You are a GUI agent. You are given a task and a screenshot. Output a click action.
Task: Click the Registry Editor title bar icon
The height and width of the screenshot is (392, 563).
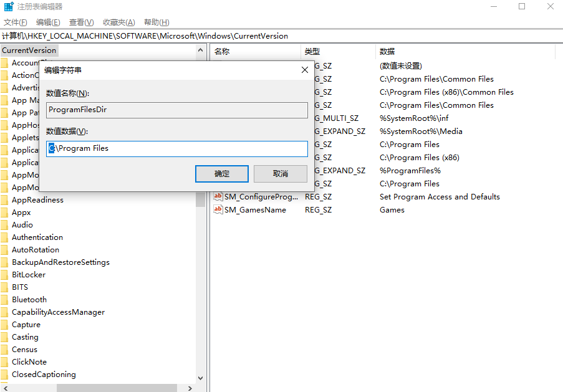click(8, 6)
